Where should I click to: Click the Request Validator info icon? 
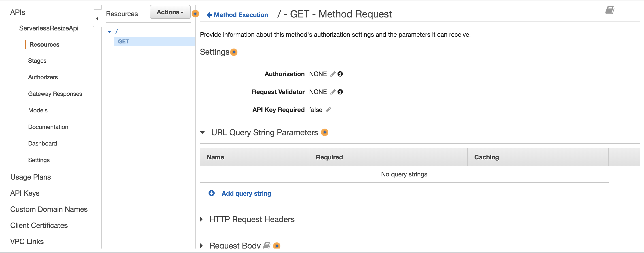coord(340,92)
